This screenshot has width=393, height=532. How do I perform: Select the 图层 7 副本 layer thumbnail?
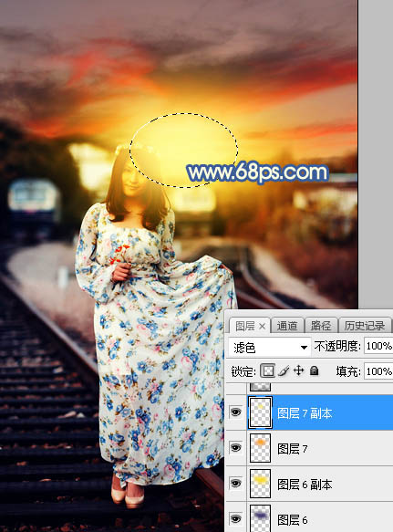click(260, 412)
